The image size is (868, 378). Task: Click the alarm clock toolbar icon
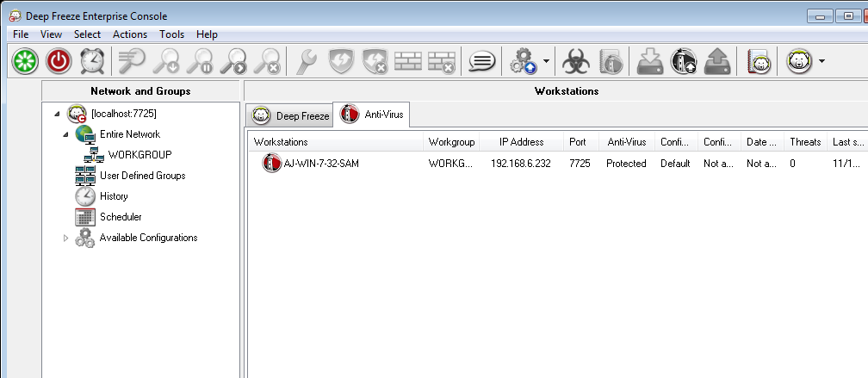pyautogui.click(x=92, y=61)
